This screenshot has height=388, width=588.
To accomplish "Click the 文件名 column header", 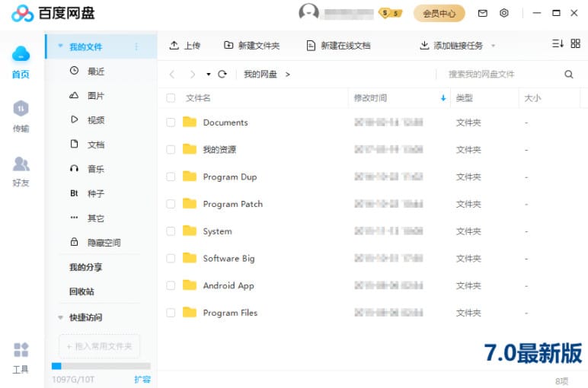I will tap(198, 98).
